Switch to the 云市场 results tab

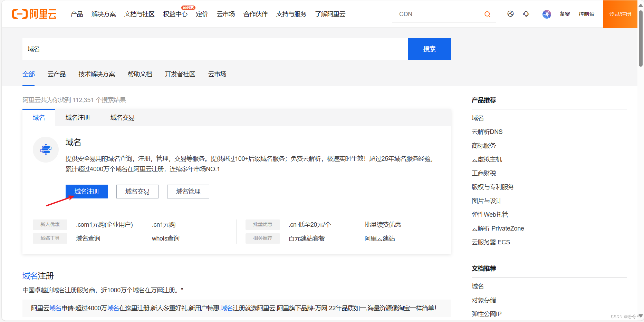pyautogui.click(x=217, y=74)
